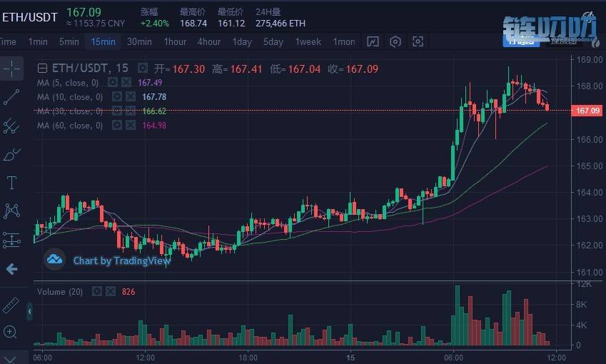Open settings for MA 5 indicator
Image resolution: width=606 pixels, height=364 pixels.
click(x=113, y=82)
